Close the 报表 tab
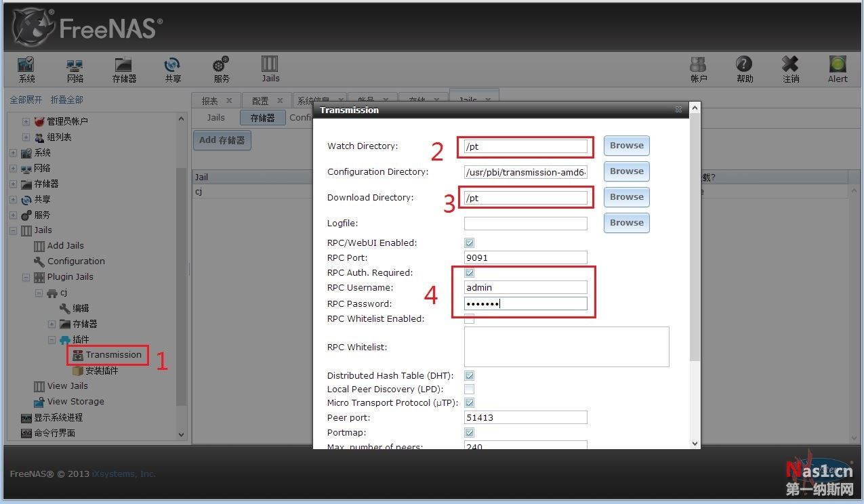Screen dimensions: 864x504 (x=229, y=100)
